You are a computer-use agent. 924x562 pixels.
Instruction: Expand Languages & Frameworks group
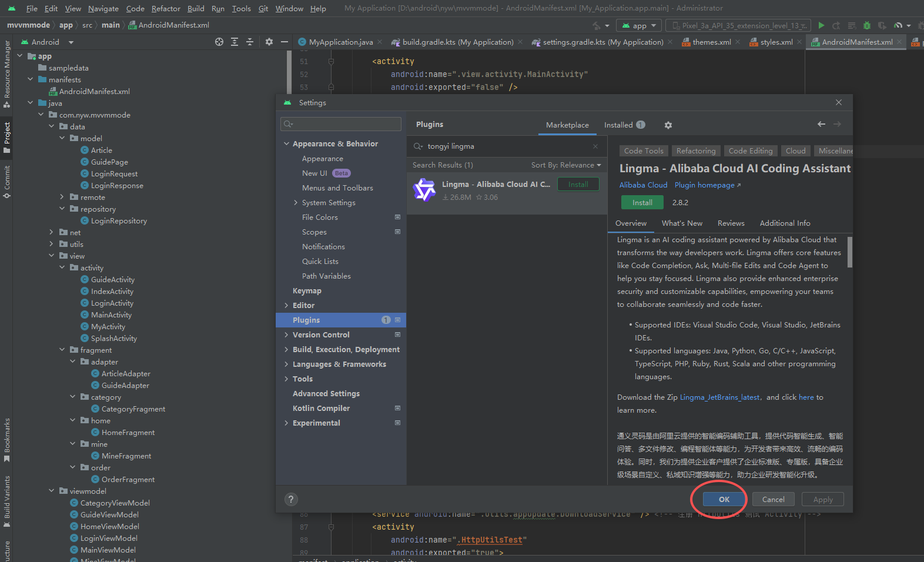[286, 364]
